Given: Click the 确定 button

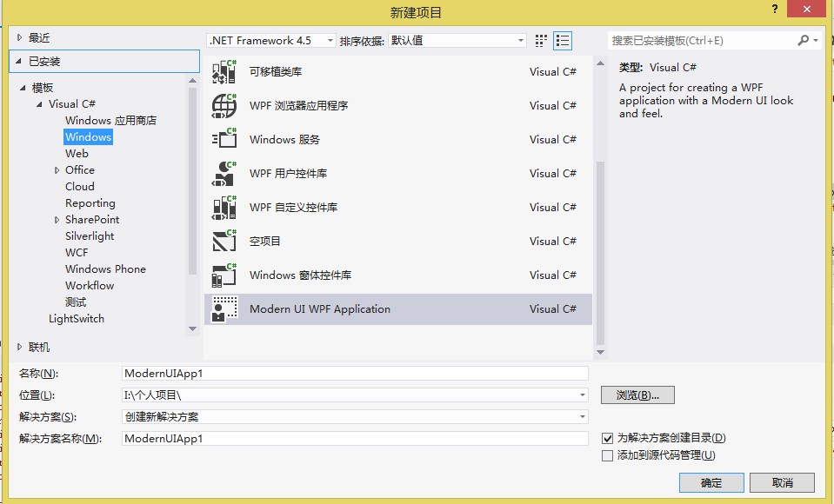Looking at the screenshot, I should coord(711,483).
